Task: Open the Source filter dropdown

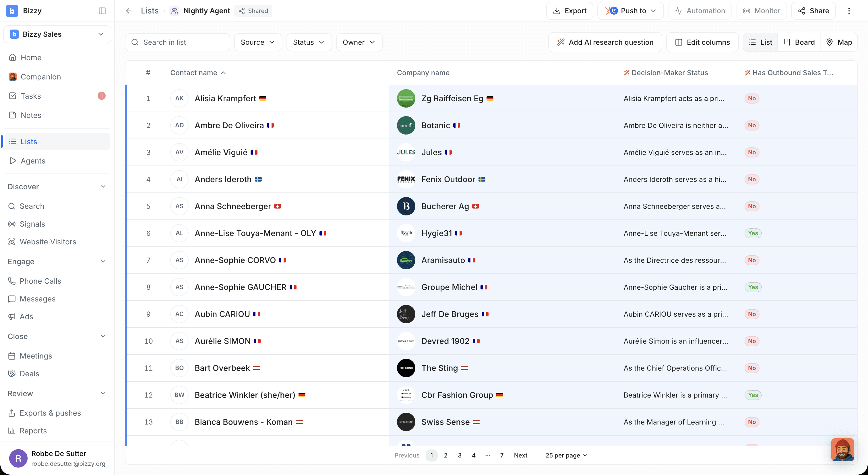Action: (x=258, y=42)
